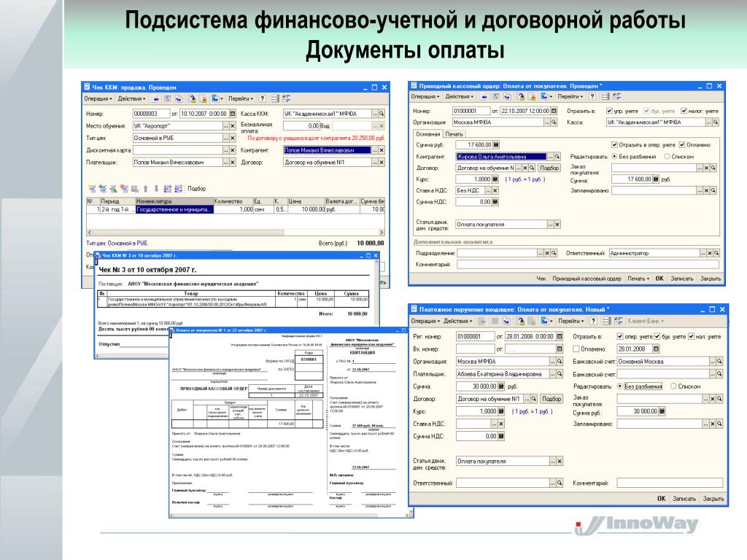The image size is (747, 560).
Task: Click the Комментарий field in cash order
Action: pos(587,265)
